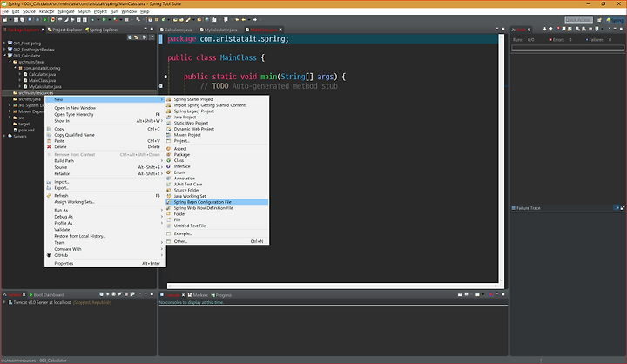Click JUnit Rerun Test icon
The width and height of the screenshot is (627, 364).
[578, 30]
